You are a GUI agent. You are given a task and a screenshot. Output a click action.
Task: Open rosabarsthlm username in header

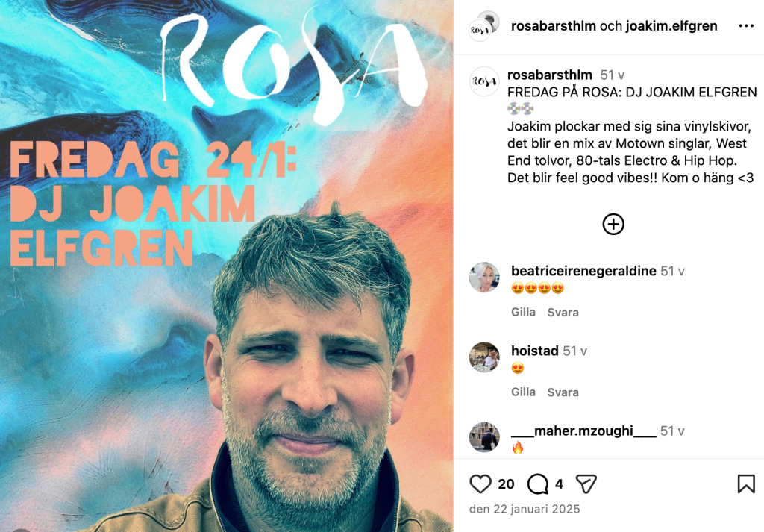tap(554, 26)
